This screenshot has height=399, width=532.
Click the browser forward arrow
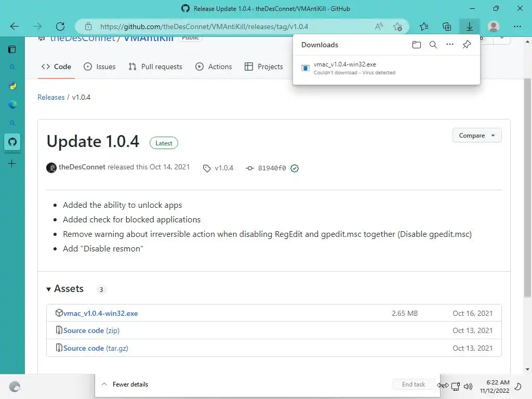pos(37,26)
